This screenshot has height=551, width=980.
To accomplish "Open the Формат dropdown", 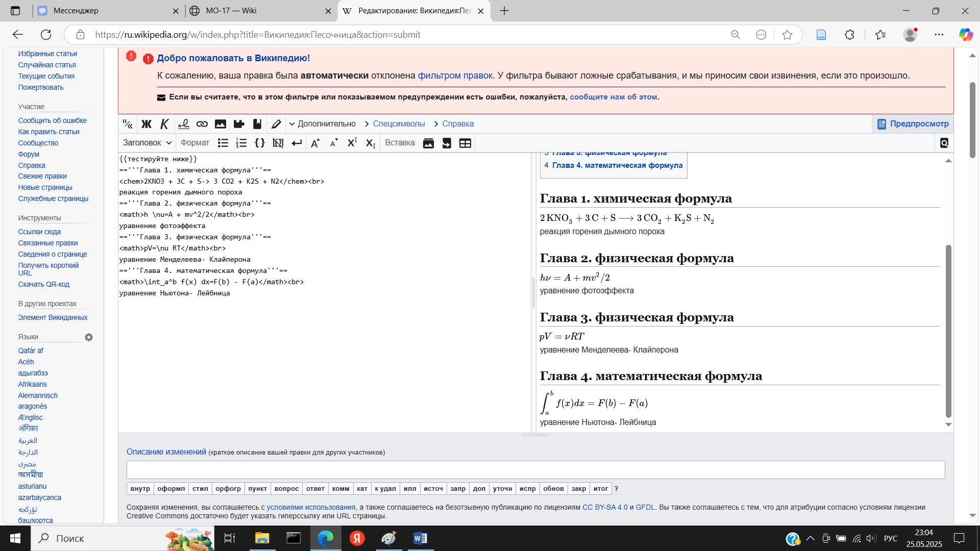I will [x=194, y=143].
